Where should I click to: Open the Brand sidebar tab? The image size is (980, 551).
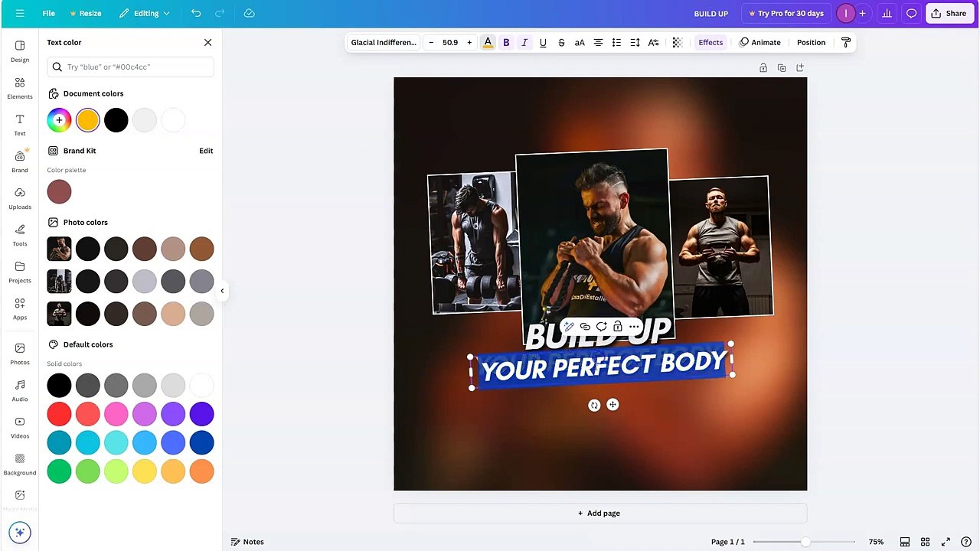pyautogui.click(x=20, y=161)
